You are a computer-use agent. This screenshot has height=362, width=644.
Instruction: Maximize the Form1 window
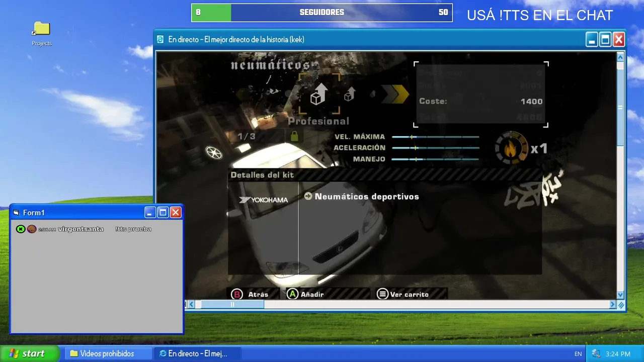coord(163,212)
